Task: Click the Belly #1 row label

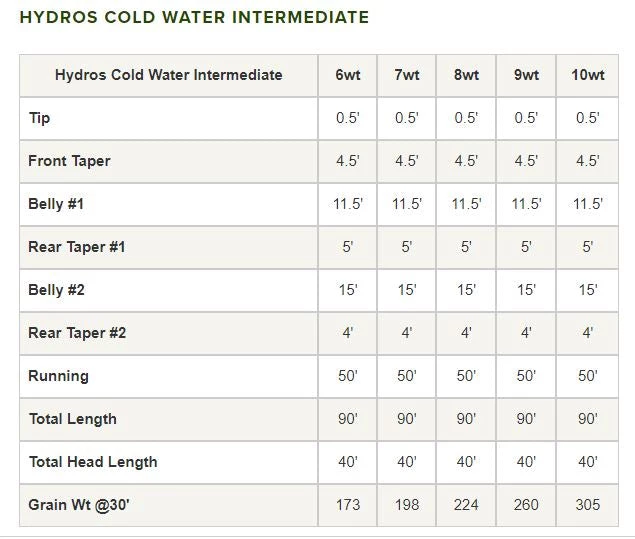Action: tap(56, 204)
